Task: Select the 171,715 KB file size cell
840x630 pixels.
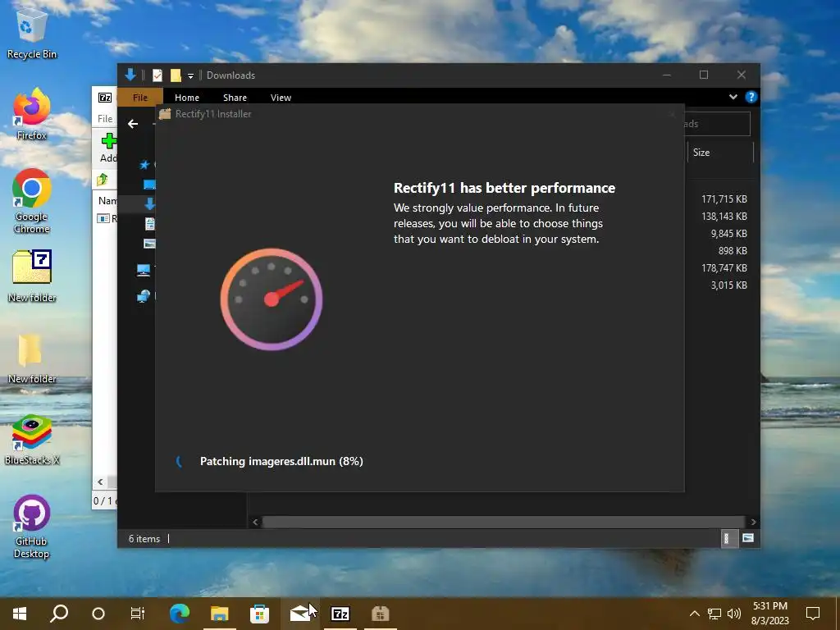Action: tap(724, 199)
